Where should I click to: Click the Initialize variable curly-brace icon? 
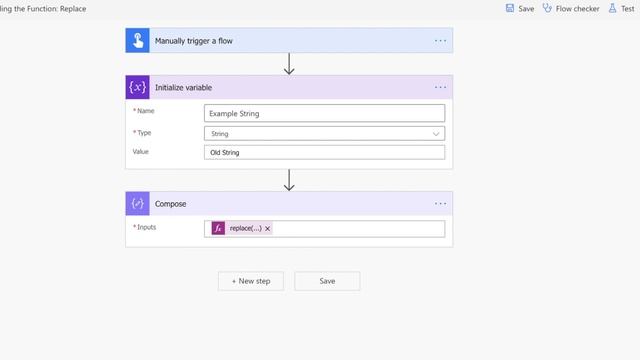click(x=138, y=87)
